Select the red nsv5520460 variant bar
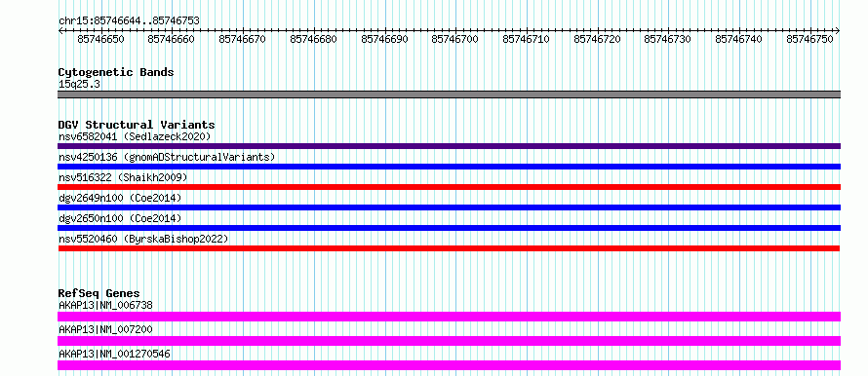Screen dimensions: 868x376 (x=449, y=248)
